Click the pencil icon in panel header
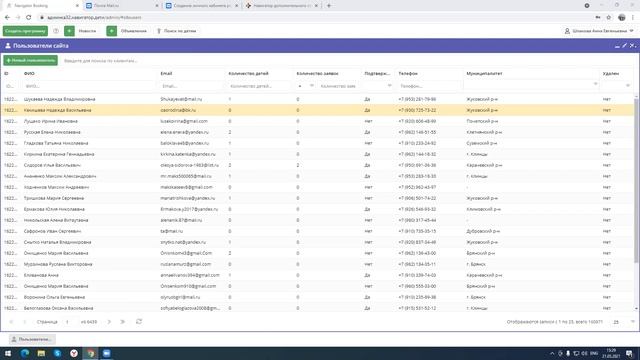 click(624, 46)
